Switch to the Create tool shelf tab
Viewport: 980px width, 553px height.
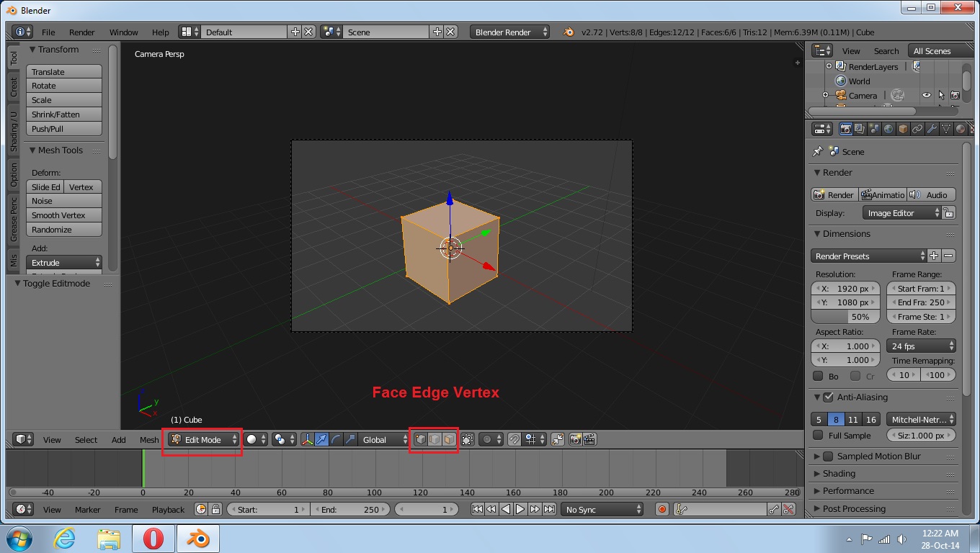pos(14,88)
